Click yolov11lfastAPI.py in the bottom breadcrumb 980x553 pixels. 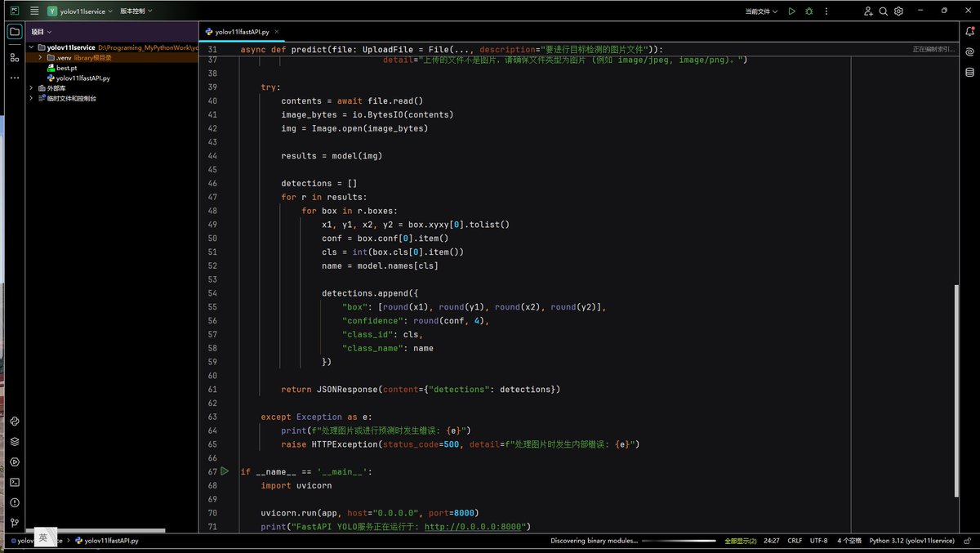pos(106,541)
